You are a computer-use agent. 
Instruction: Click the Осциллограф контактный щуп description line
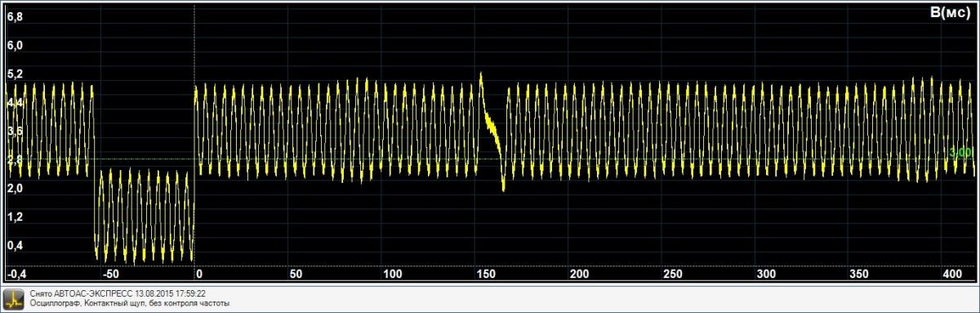click(130, 303)
